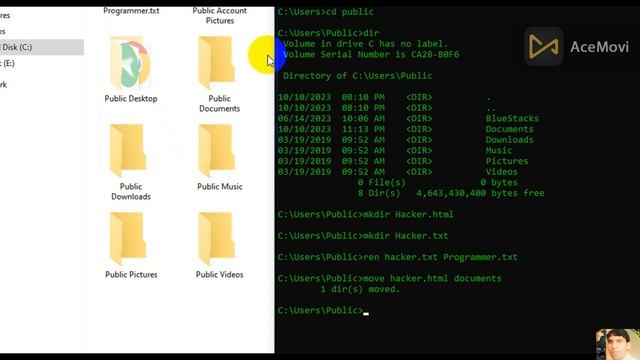The image size is (640, 360).
Task: Open the Public Videos folder icon
Action: [x=217, y=239]
